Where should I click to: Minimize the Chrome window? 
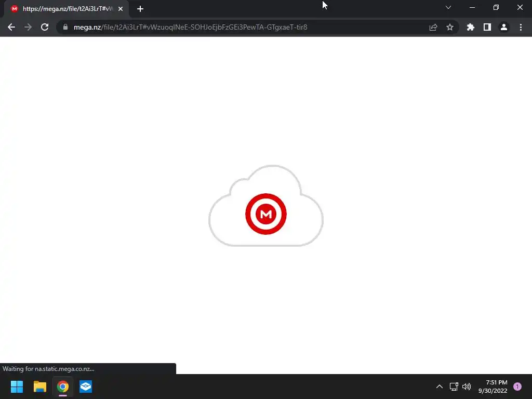click(472, 7)
